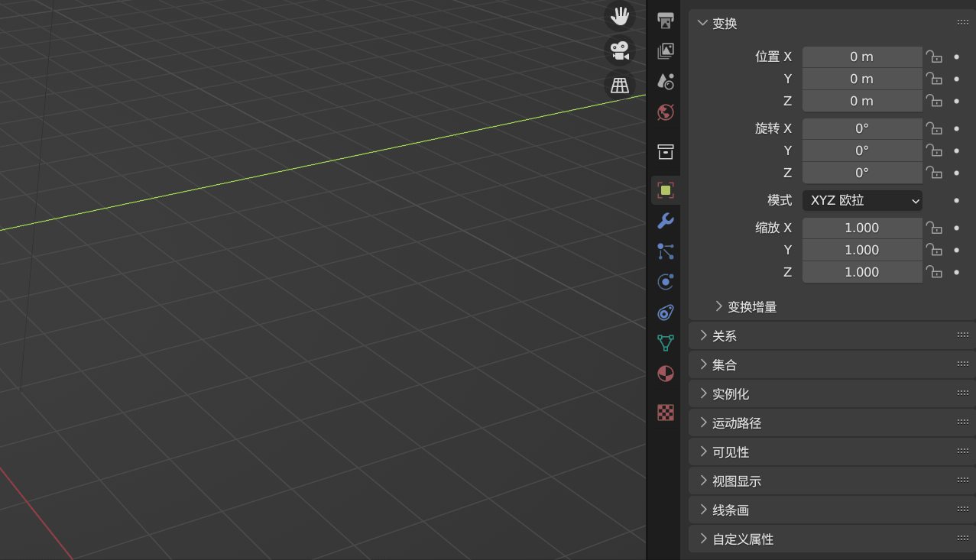Toggle camera view in viewport
The image size is (976, 560).
tap(620, 50)
